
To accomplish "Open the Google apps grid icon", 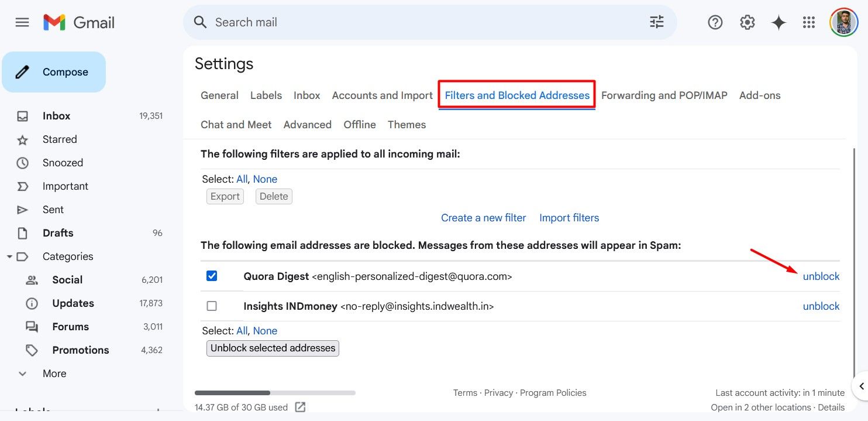I will coord(809,22).
